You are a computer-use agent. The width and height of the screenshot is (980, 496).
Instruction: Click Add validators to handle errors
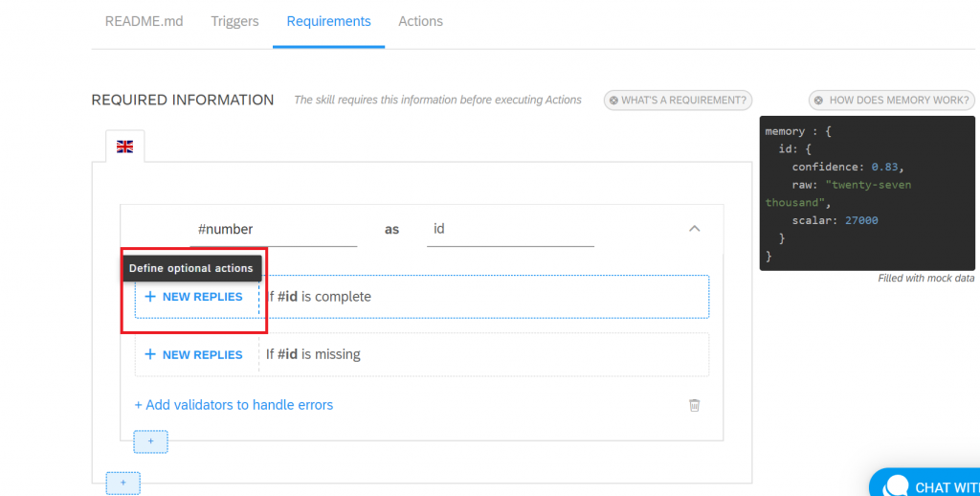(x=234, y=405)
